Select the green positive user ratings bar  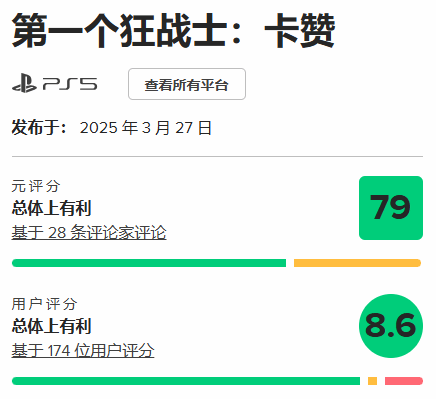tap(186, 381)
